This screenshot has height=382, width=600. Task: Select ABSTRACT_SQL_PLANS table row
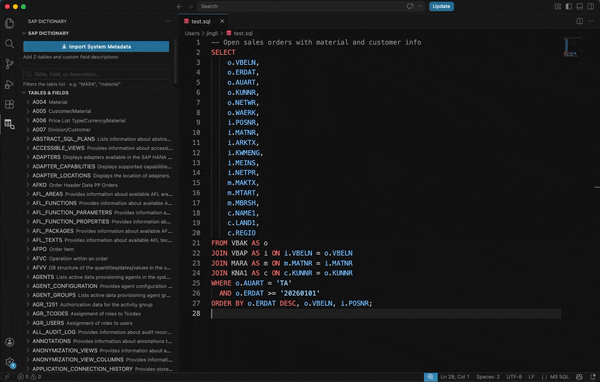pyautogui.click(x=100, y=139)
